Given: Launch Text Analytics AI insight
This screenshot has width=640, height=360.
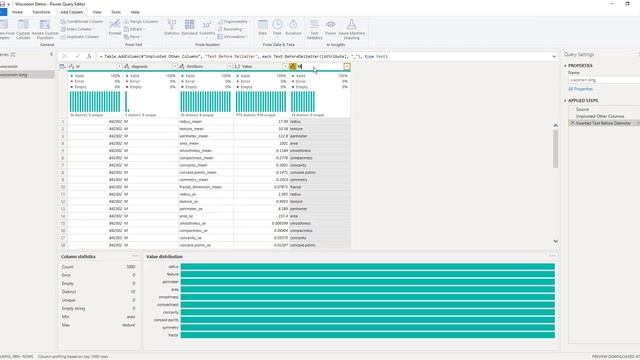Looking at the screenshot, I should point(314,29).
